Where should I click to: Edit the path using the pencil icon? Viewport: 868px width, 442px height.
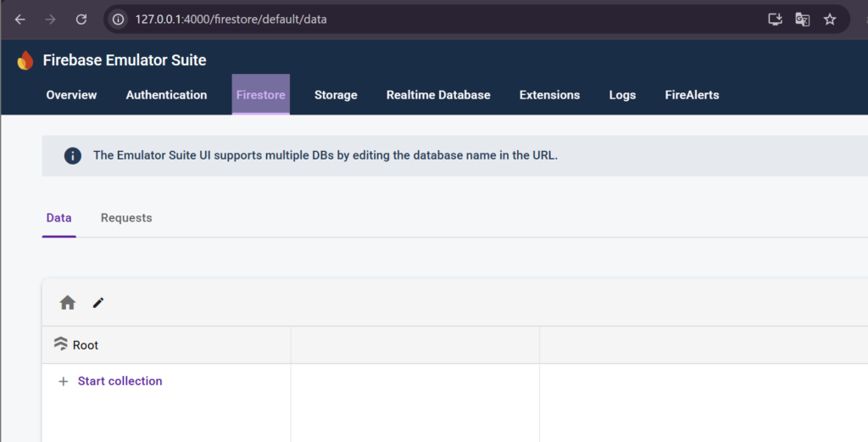pos(98,303)
